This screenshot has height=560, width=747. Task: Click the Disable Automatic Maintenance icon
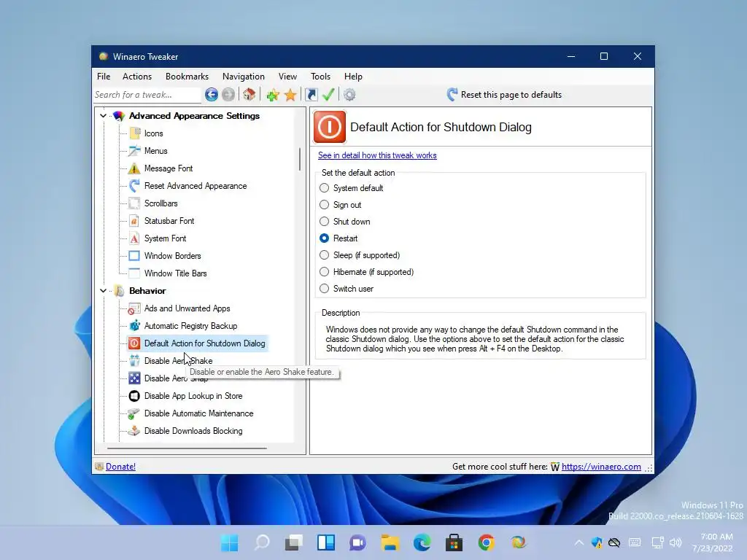(135, 413)
